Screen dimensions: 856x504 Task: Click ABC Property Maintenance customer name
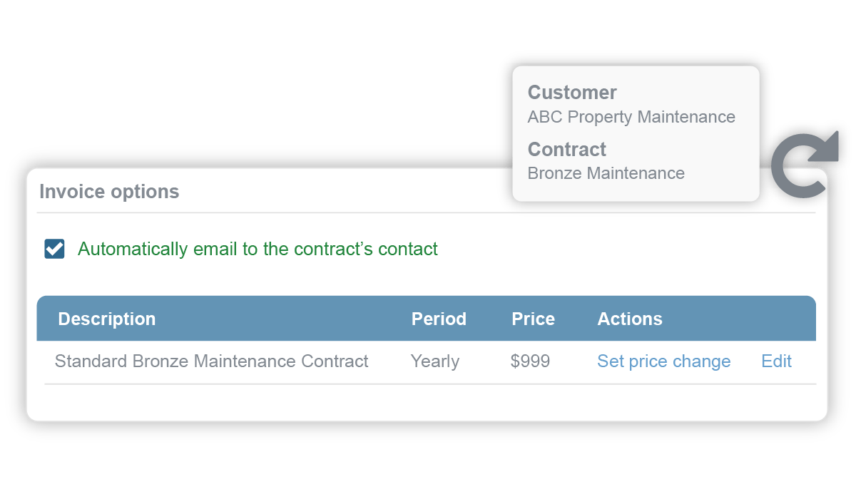click(631, 117)
